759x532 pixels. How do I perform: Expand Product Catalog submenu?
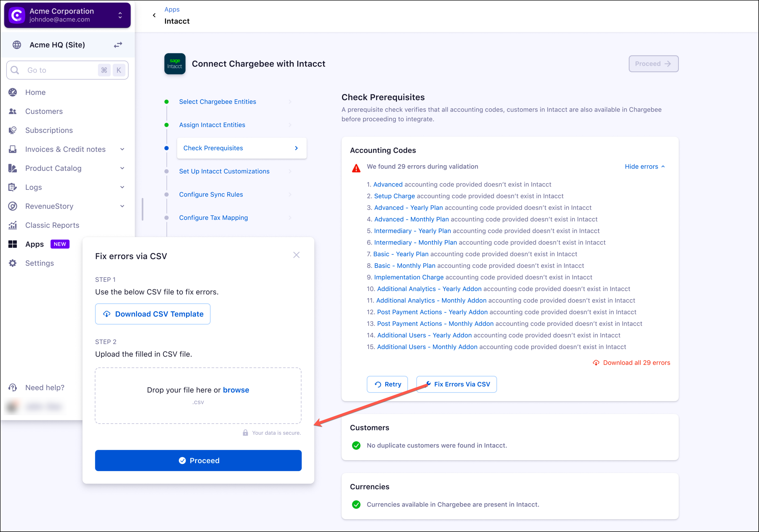(122, 168)
